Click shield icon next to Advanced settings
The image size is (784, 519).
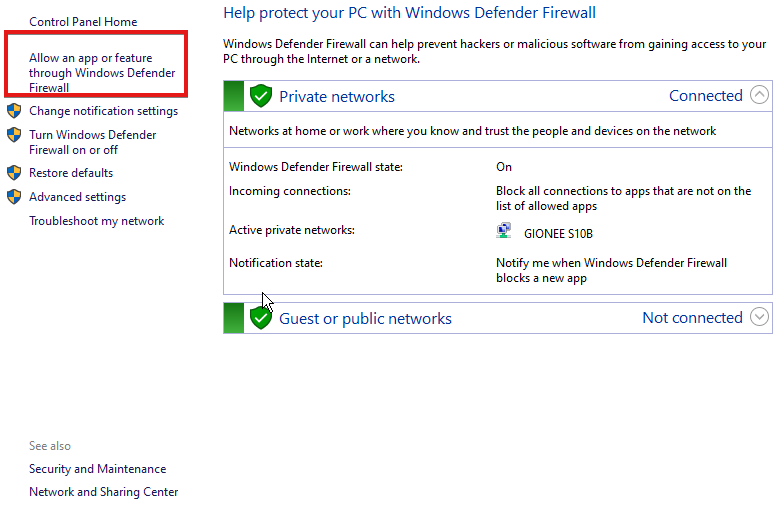coord(14,196)
